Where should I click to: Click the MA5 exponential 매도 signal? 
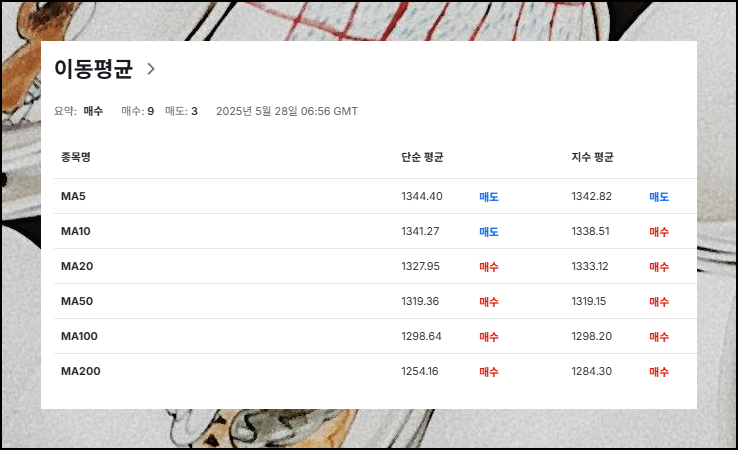(x=659, y=197)
